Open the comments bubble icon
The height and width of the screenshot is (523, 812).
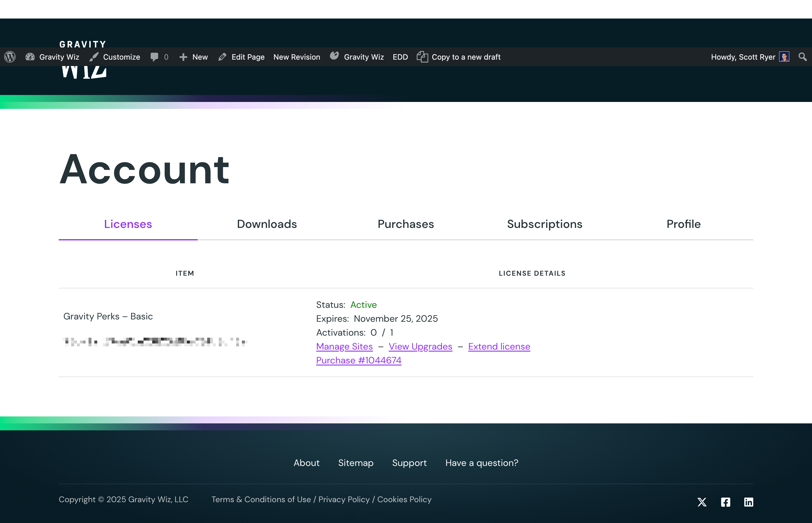point(155,57)
